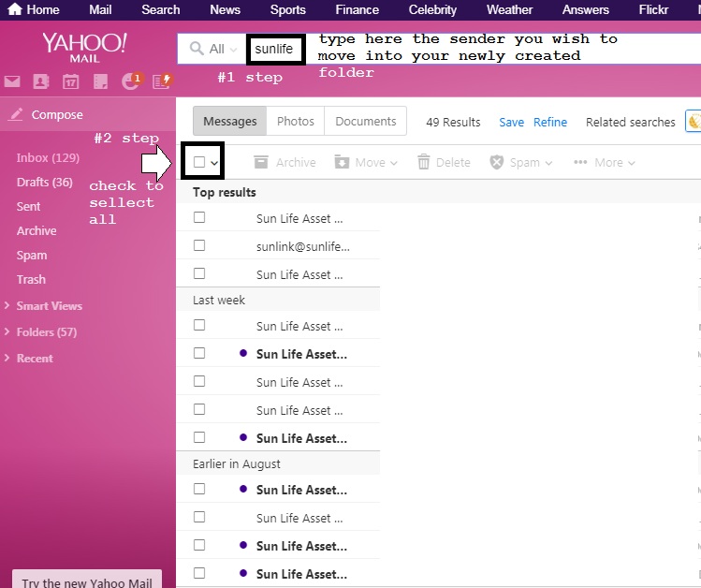Image resolution: width=701 pixels, height=588 pixels.
Task: Open the All search scope dropdown
Action: tap(223, 49)
